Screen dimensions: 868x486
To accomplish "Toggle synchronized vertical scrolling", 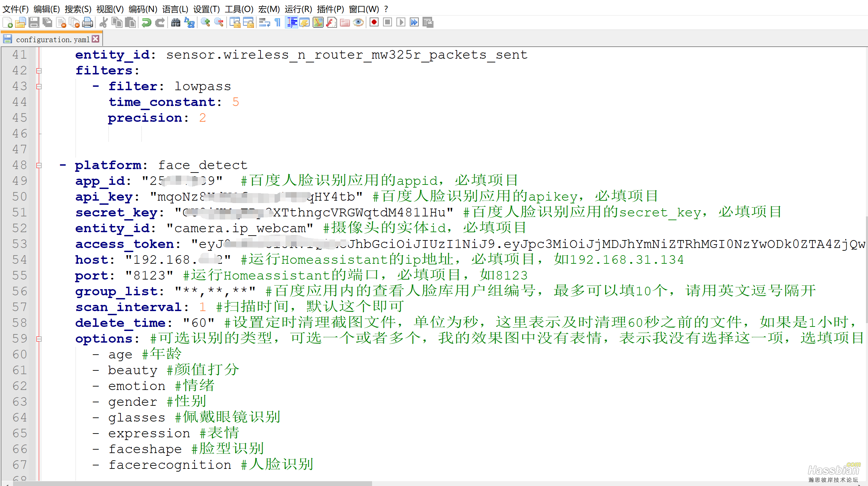I will 235,23.
